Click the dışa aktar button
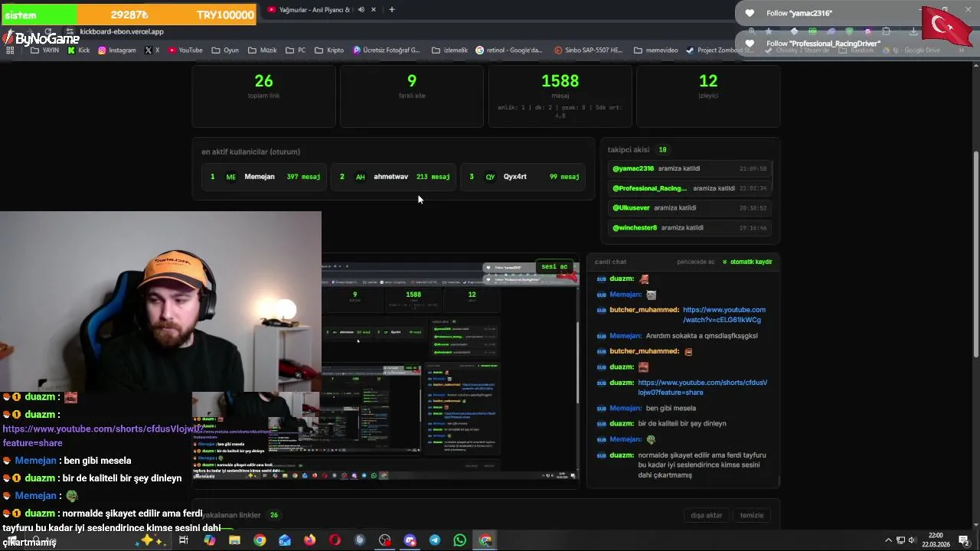 [707, 515]
